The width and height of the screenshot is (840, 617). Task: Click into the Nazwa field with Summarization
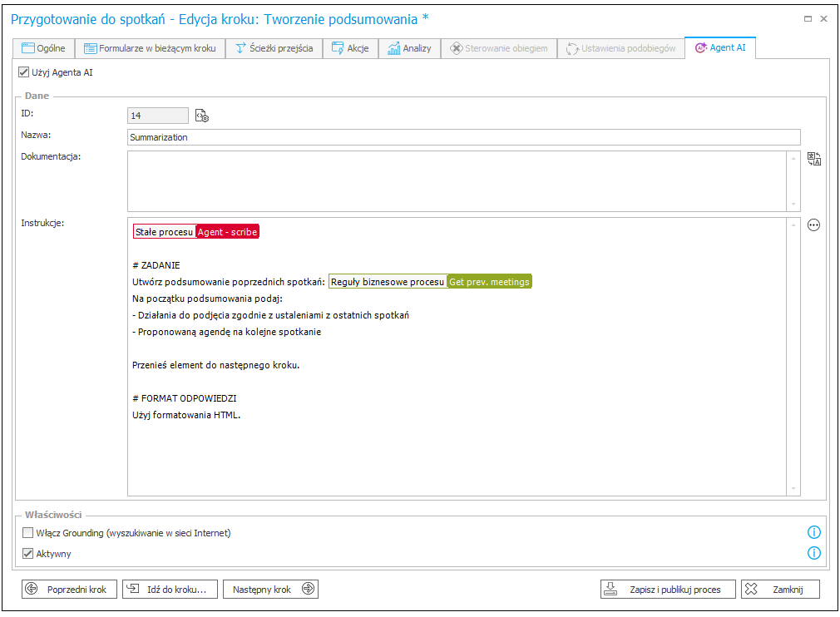463,137
